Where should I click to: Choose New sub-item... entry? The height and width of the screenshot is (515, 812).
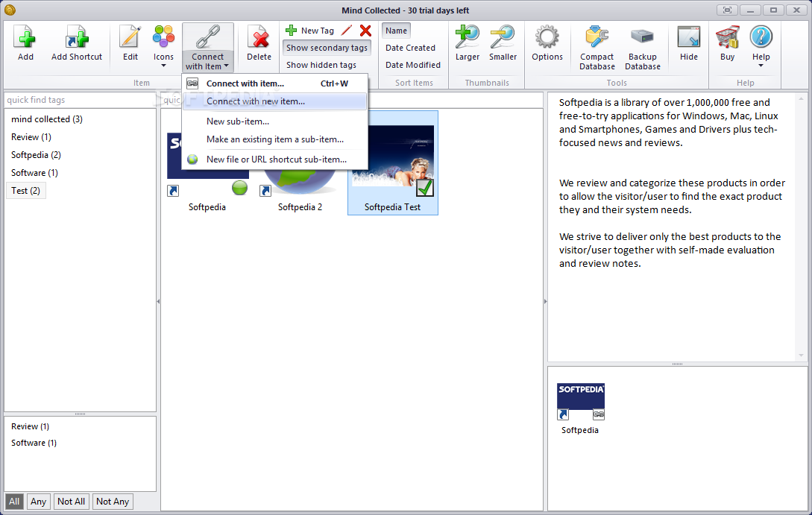pyautogui.click(x=275, y=121)
